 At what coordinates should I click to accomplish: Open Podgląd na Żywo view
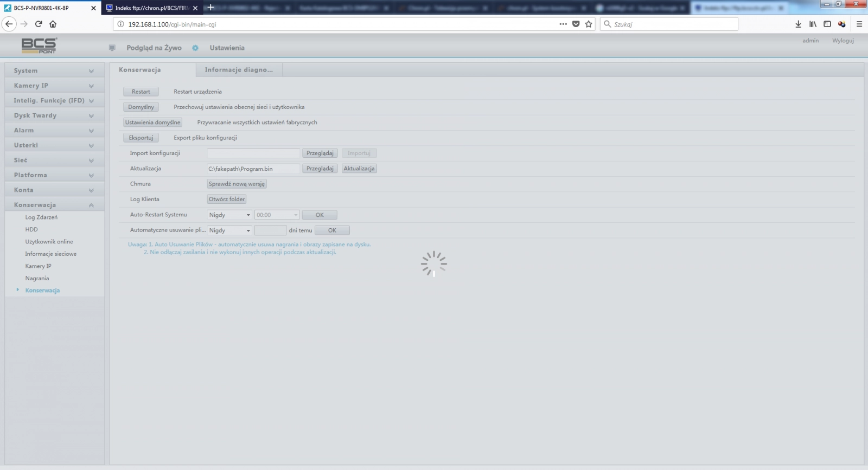(x=154, y=48)
